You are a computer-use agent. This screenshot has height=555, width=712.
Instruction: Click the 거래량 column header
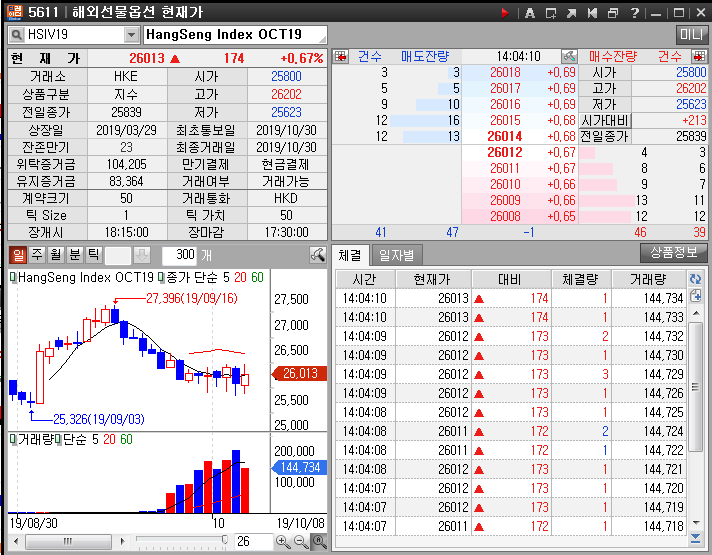648,279
